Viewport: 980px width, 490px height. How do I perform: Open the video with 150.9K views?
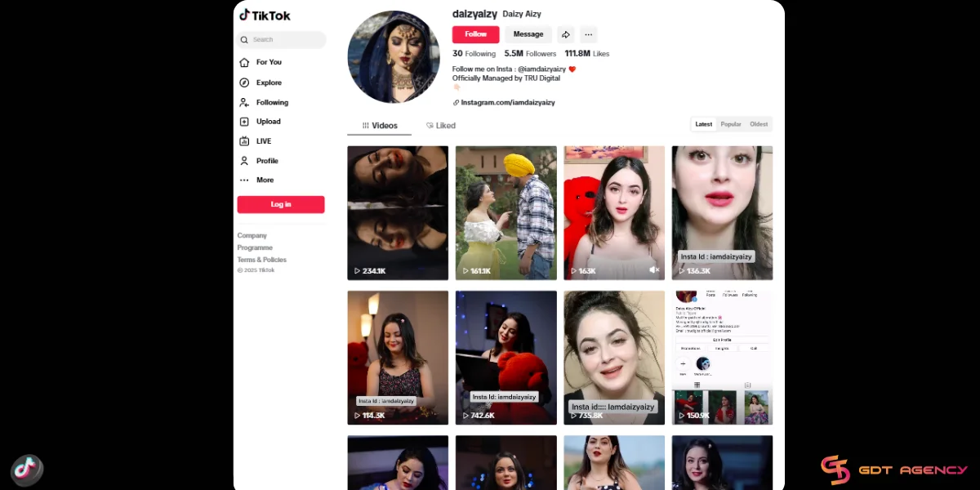[x=723, y=358]
